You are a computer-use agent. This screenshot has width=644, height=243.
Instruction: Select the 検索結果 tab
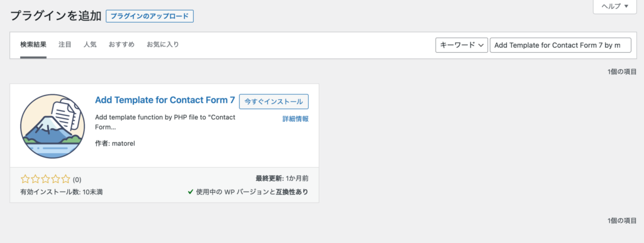coord(33,45)
